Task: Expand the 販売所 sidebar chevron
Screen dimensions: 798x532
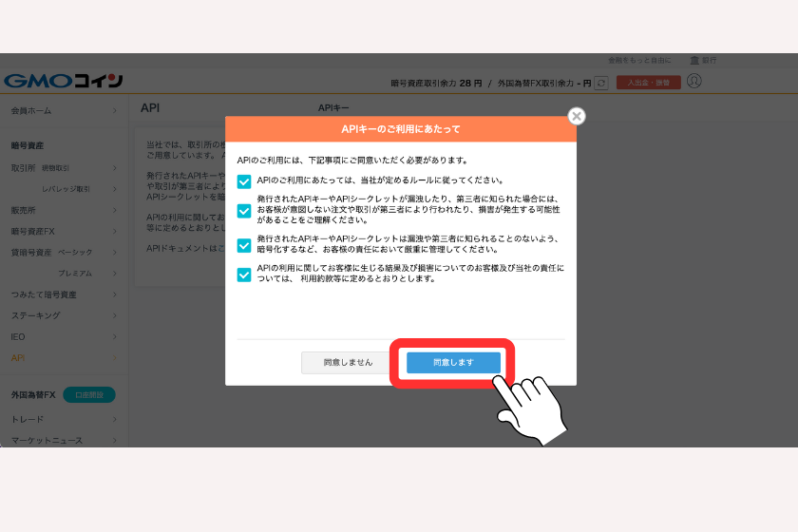Action: click(x=114, y=210)
